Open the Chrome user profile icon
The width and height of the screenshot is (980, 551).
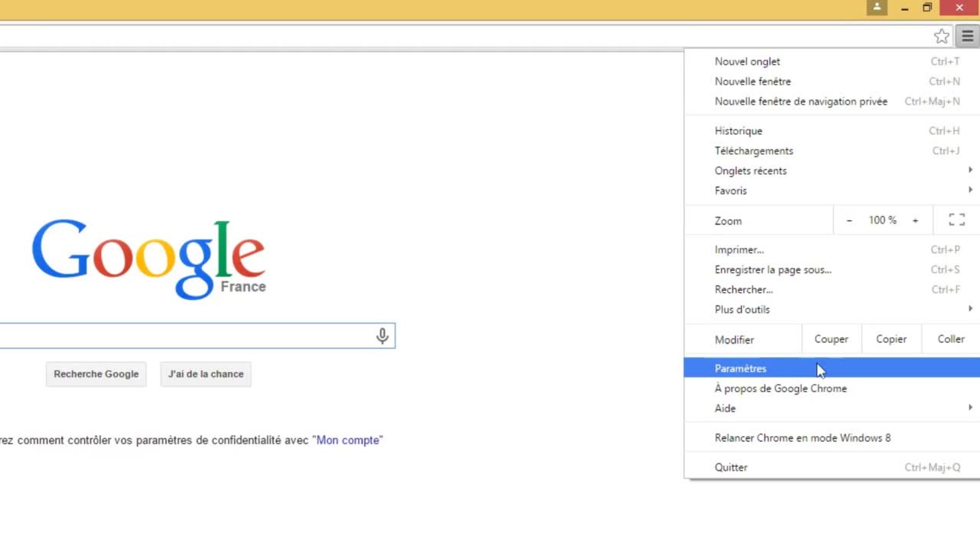coord(876,7)
